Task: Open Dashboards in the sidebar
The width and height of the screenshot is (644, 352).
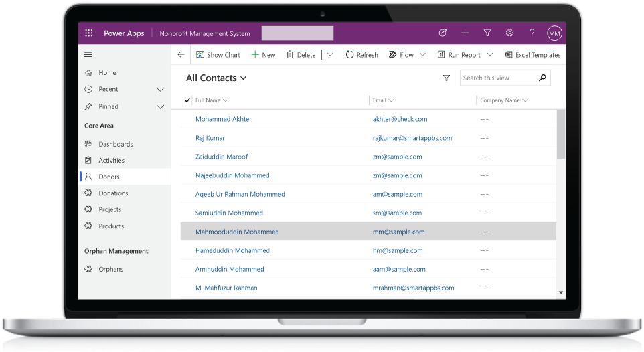Action: coord(115,144)
